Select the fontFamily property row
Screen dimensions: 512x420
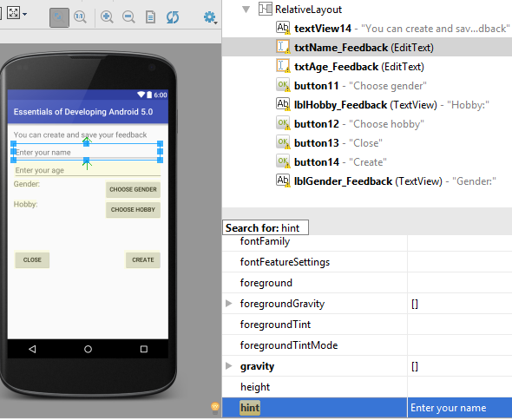(367, 241)
